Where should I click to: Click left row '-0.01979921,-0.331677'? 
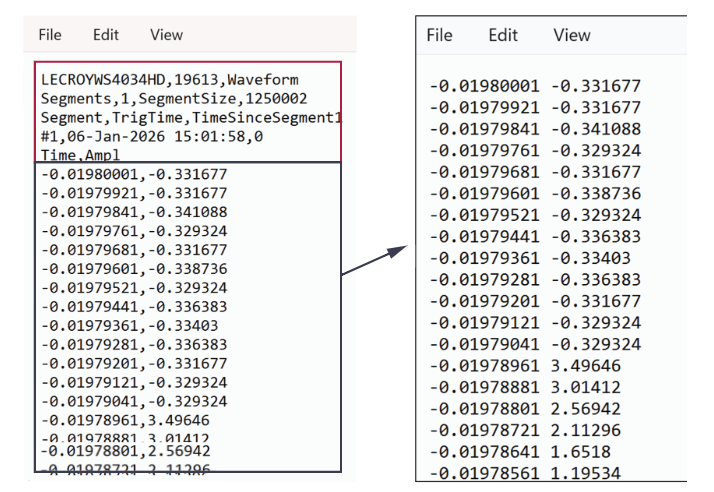coord(134,193)
